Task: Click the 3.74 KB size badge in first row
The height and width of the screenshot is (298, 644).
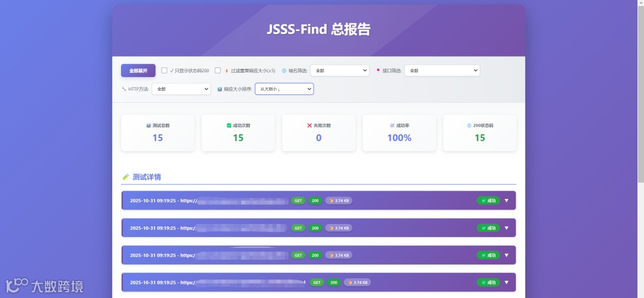Action: (339, 201)
